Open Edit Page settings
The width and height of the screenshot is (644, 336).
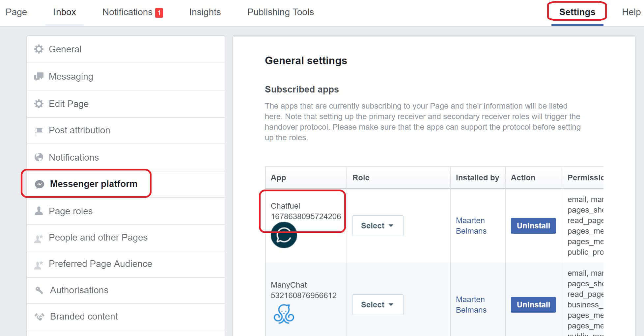click(126, 104)
